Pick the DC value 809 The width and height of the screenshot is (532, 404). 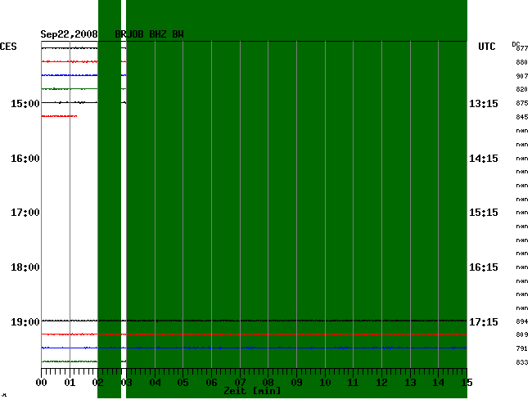[522, 334]
